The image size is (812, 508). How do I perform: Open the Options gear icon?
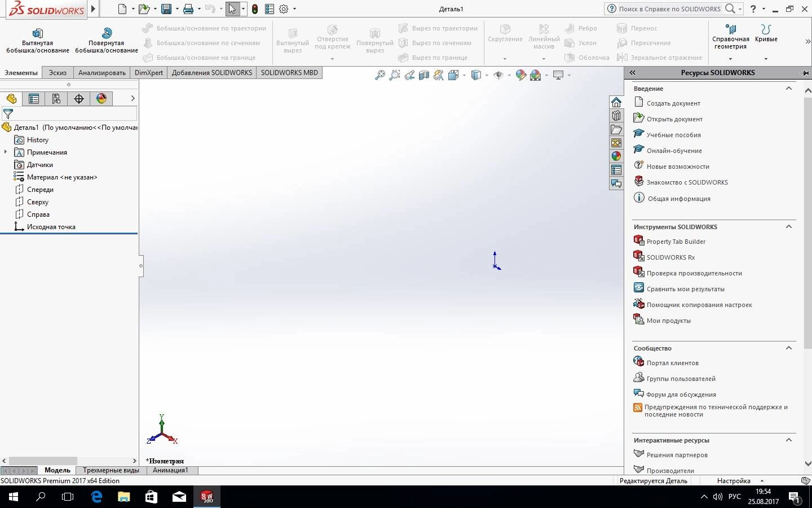(284, 8)
